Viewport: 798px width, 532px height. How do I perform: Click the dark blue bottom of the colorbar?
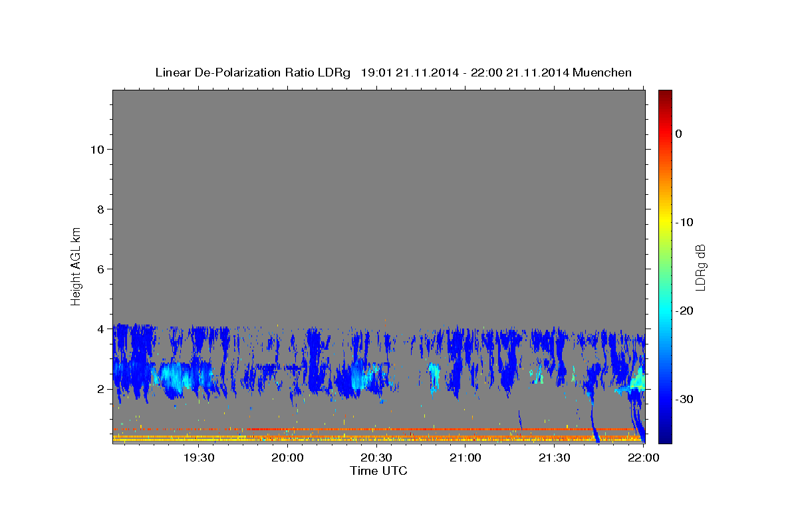coord(665,436)
